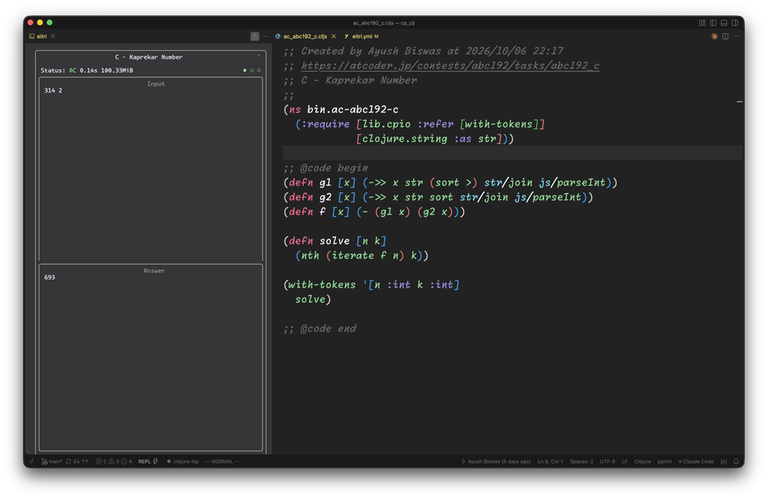
Task: Open the clojure-lsp status item
Action: [x=183, y=461]
